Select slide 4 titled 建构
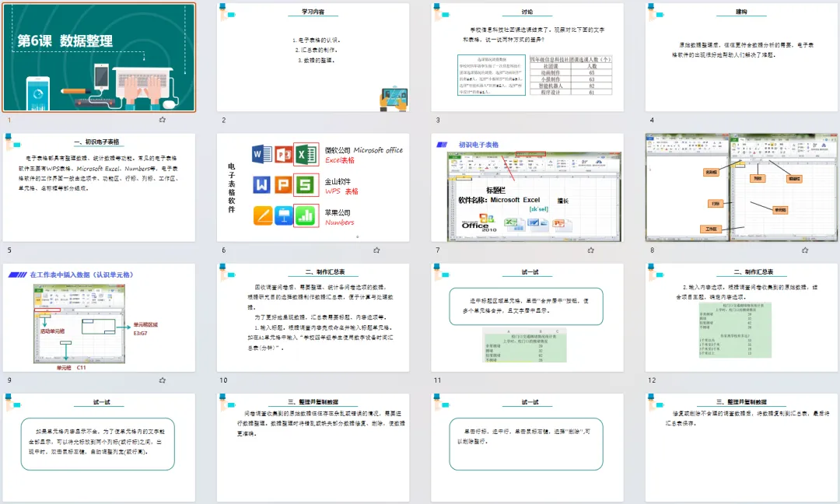The height and width of the screenshot is (504, 840). click(x=742, y=58)
